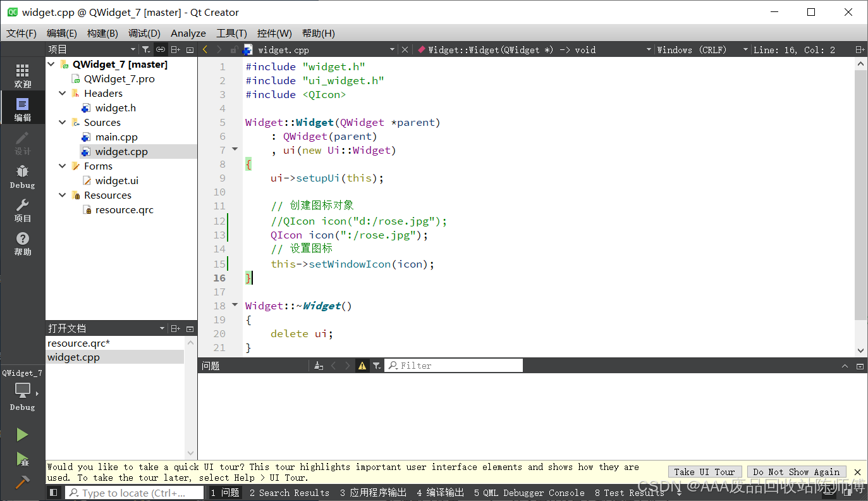868x501 pixels.
Task: Open the Help (帮助) mode
Action: pos(22,244)
